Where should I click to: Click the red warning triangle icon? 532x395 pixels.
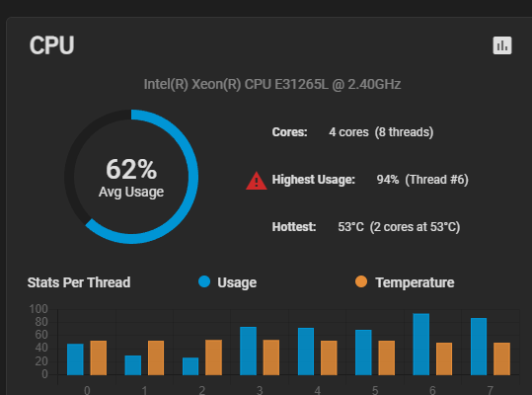click(257, 181)
